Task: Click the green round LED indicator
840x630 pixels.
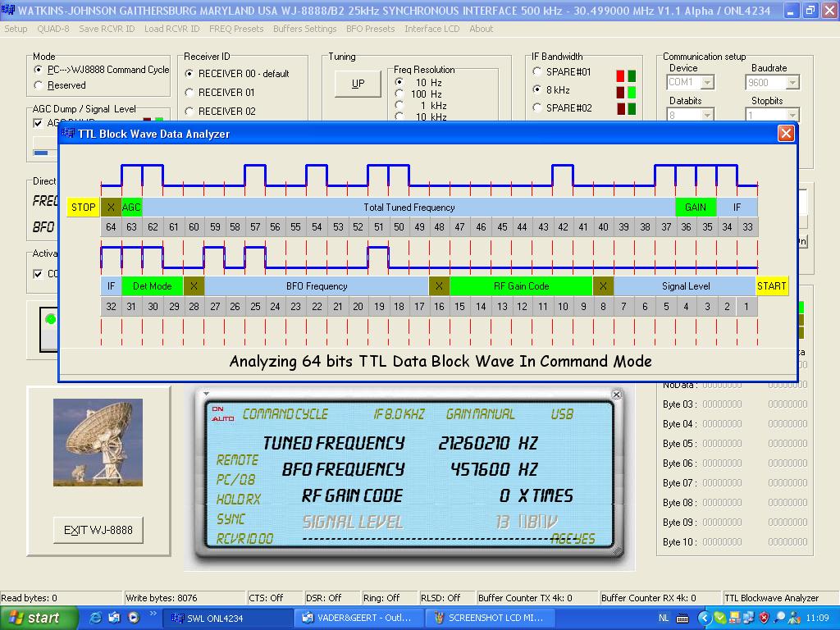Action: (x=50, y=320)
